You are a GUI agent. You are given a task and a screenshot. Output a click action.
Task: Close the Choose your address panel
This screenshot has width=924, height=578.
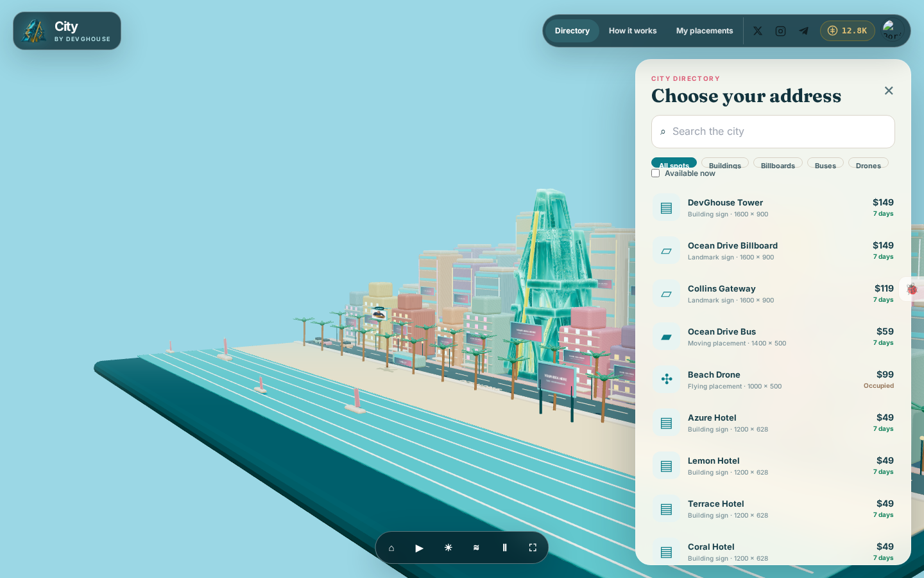pos(889,91)
